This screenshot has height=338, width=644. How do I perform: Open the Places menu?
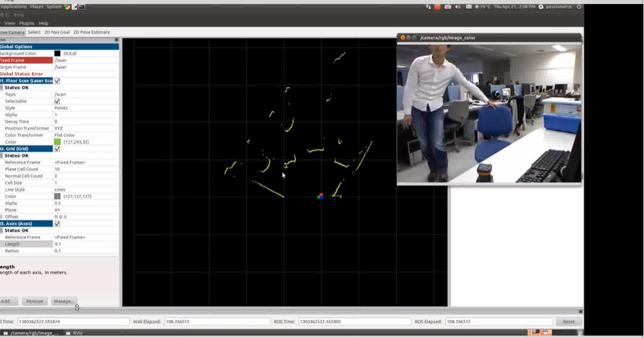pos(36,7)
